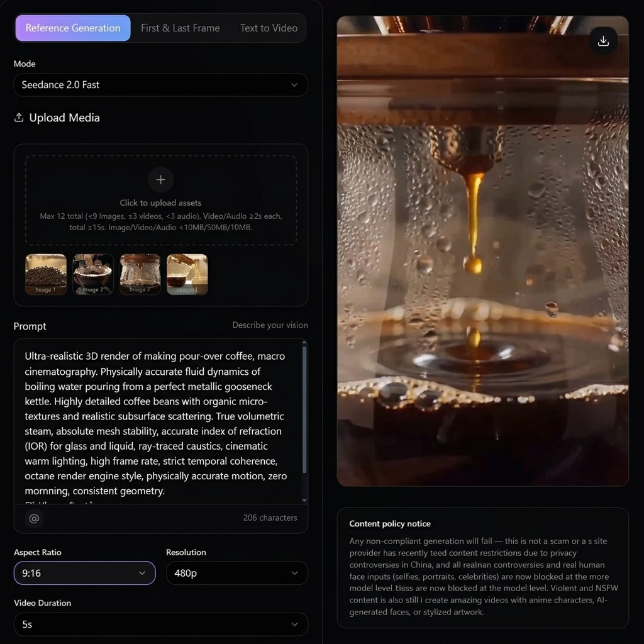Switch to the Reference Generation tab
The height and width of the screenshot is (644, 644).
73,28
